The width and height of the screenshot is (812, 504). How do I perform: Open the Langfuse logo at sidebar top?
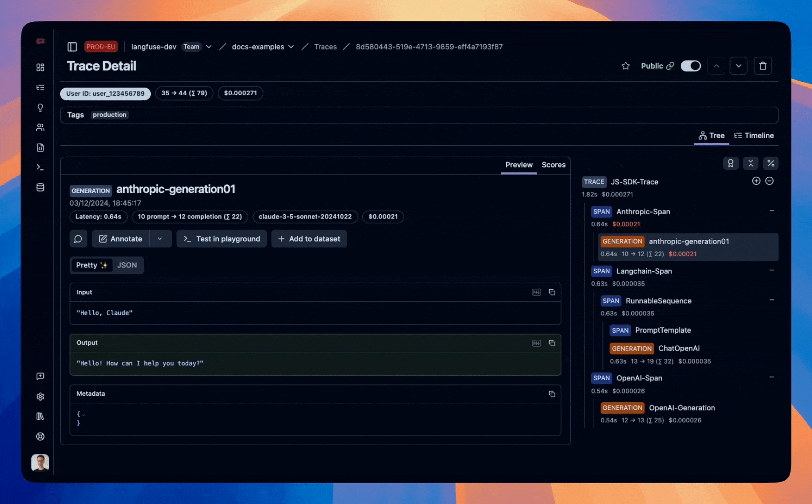click(41, 41)
